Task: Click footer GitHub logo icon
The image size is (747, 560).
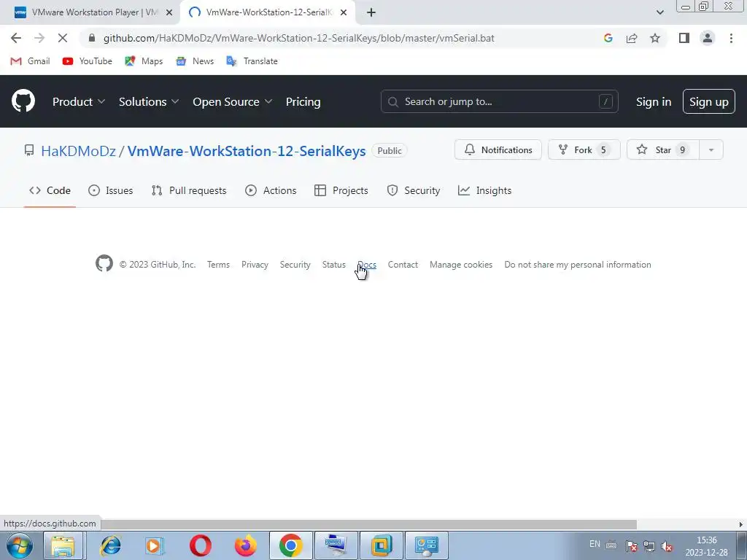Action: (104, 263)
